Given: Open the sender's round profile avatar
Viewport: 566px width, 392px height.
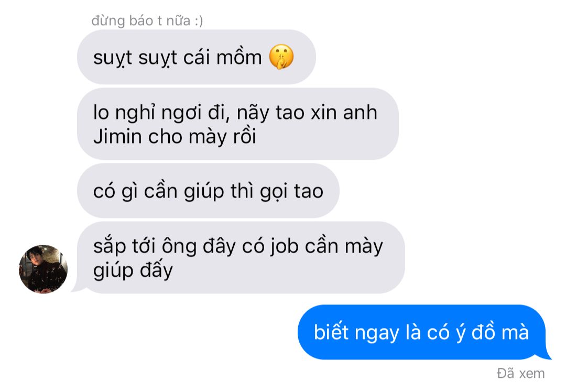Looking at the screenshot, I should coord(43,269).
